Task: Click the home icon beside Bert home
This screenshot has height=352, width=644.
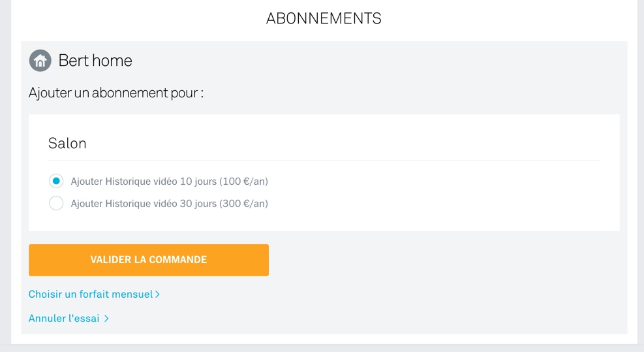Action: click(40, 61)
